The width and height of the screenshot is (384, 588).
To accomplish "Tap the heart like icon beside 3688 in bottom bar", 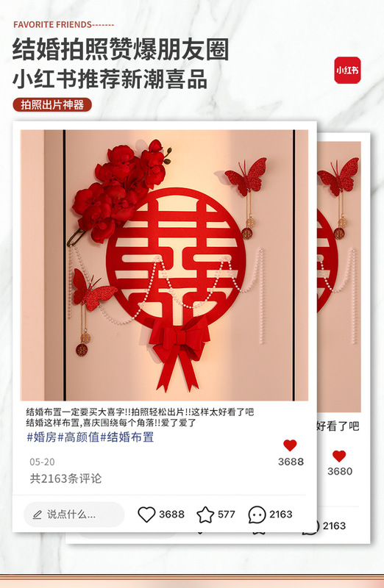I will click(146, 514).
